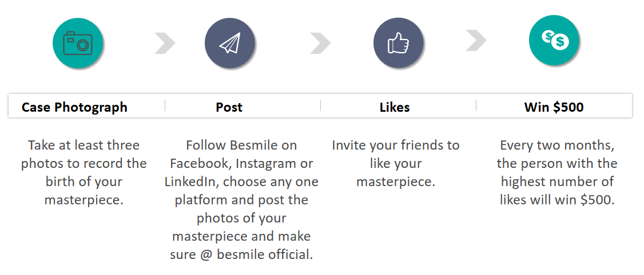The width and height of the screenshot is (644, 275).
Task: Click the arrow between camera and paper plane
Action: [x=165, y=43]
